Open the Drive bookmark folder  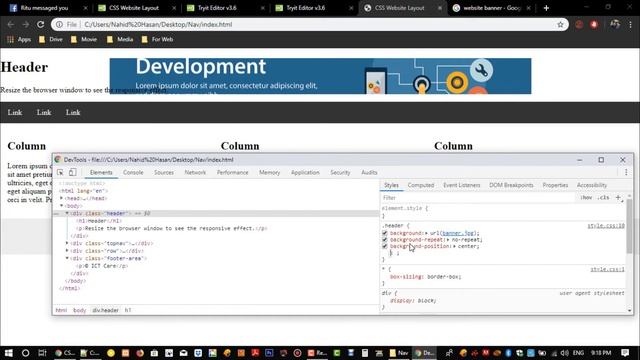51,39
